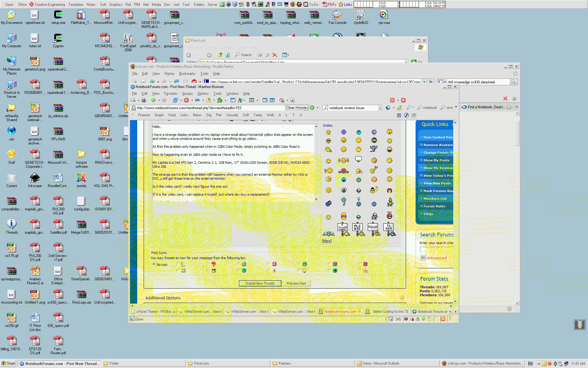Go back with Maxthon green back arrow
588x368 pixels.
153,100
